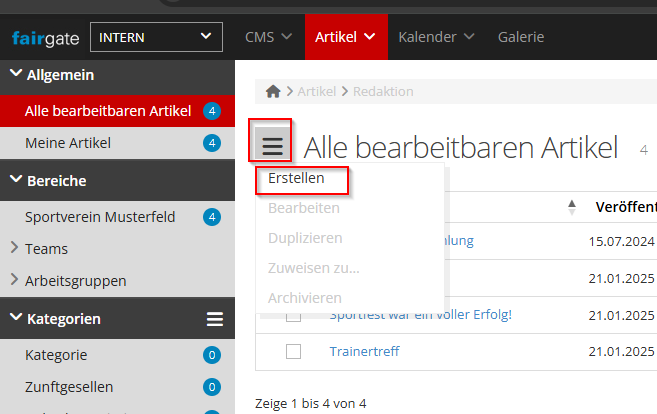Image resolution: width=657 pixels, height=414 pixels.
Task: Click the count badge next to Meine Artikel
Action: [211, 143]
